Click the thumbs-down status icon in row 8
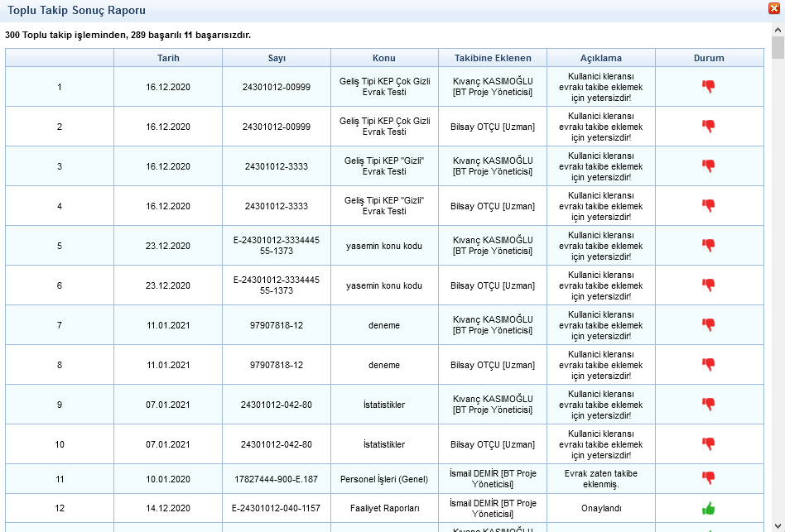This screenshot has width=785, height=532. coord(708,365)
